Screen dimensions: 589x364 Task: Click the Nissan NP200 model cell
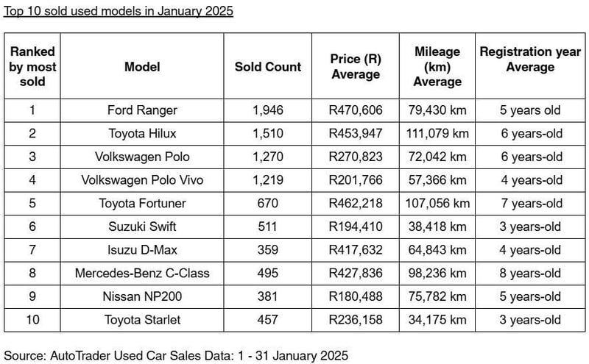click(x=142, y=296)
